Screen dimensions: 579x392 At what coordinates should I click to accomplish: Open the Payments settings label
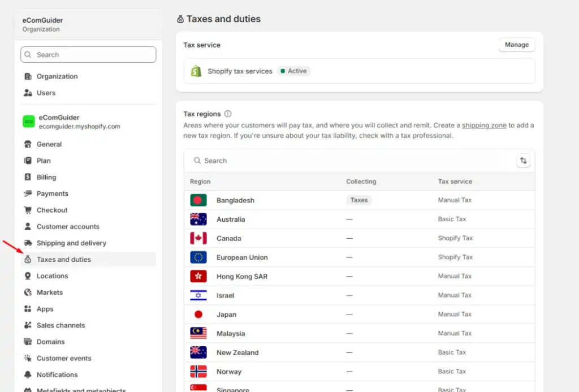53,193
